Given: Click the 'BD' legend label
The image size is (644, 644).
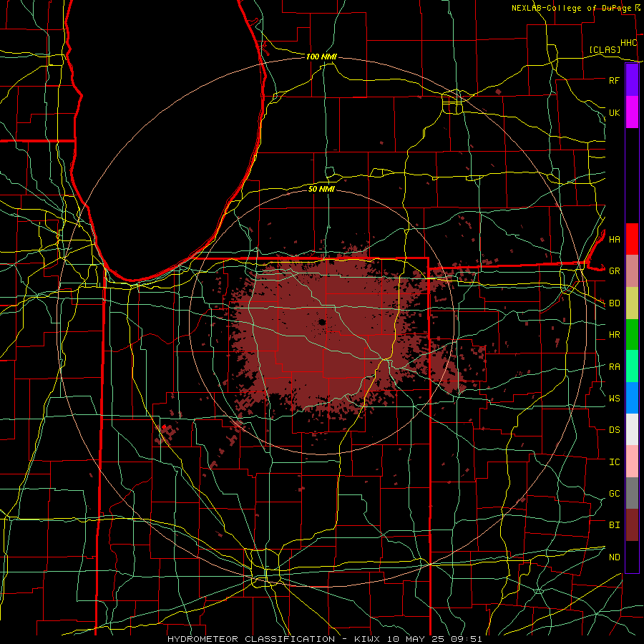Looking at the screenshot, I should click(x=615, y=303).
